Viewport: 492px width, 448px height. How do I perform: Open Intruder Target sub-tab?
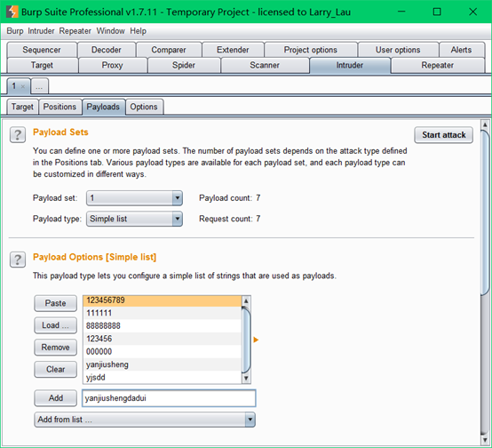click(x=22, y=107)
